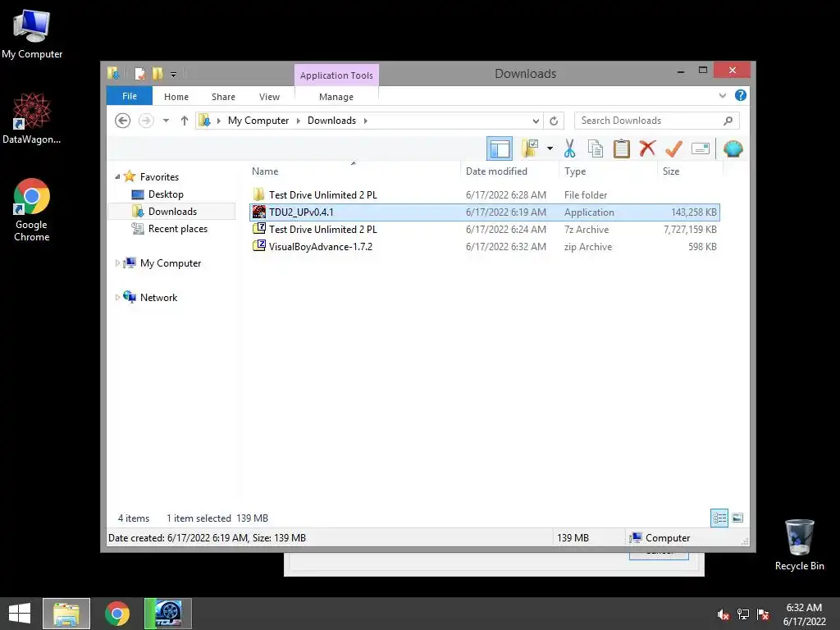Select Recent places under Favorites
This screenshot has height=630, width=840.
(178, 229)
